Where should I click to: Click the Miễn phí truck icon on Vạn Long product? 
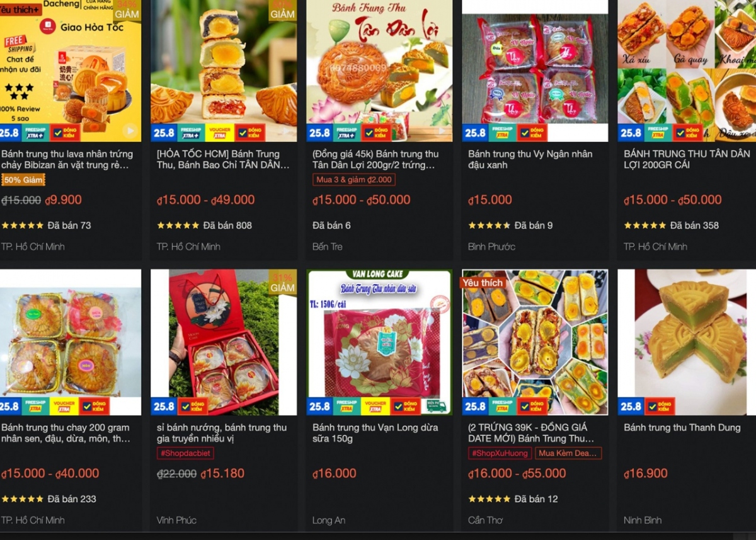tap(437, 406)
